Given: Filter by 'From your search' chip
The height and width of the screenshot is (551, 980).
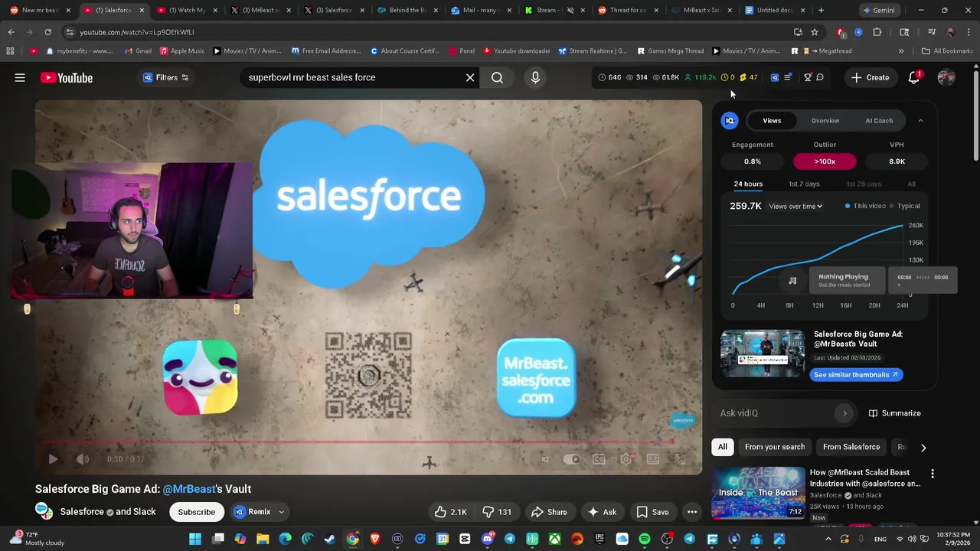Looking at the screenshot, I should pos(775,447).
